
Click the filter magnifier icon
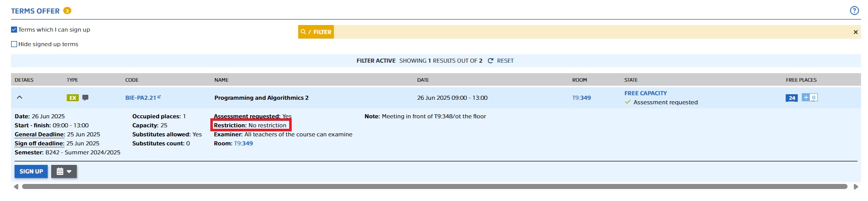(303, 32)
